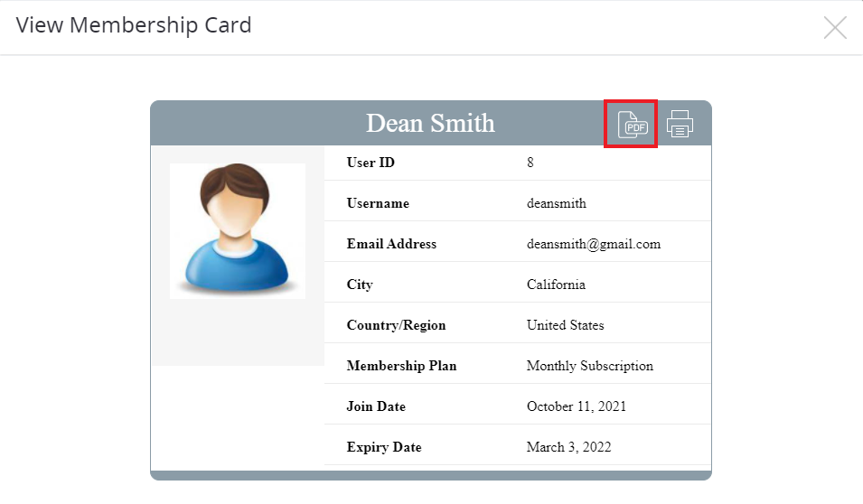Click the View Membership Card title
Screen dimensions: 863x504
[134, 26]
